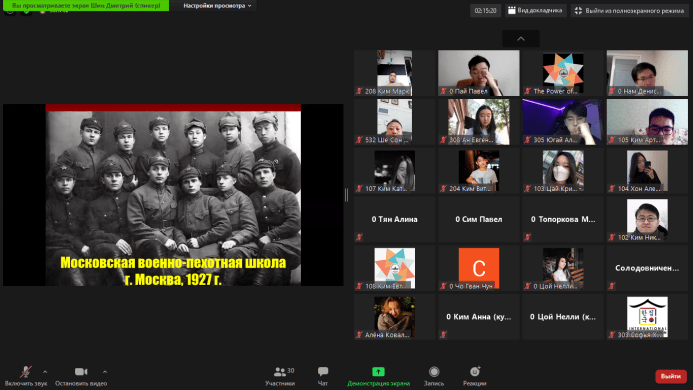Click muted mic icon on 0 Чо Гван Чун
The image size is (693, 390).
coord(443,286)
